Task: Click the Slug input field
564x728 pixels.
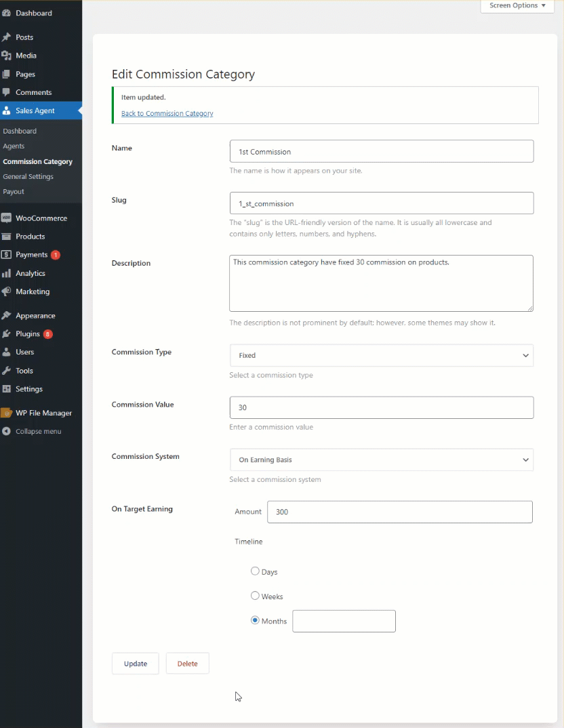Action: 382,203
